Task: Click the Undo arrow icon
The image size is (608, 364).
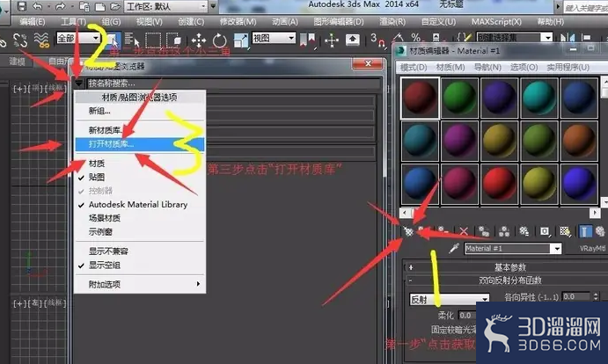Action: [x=38, y=6]
